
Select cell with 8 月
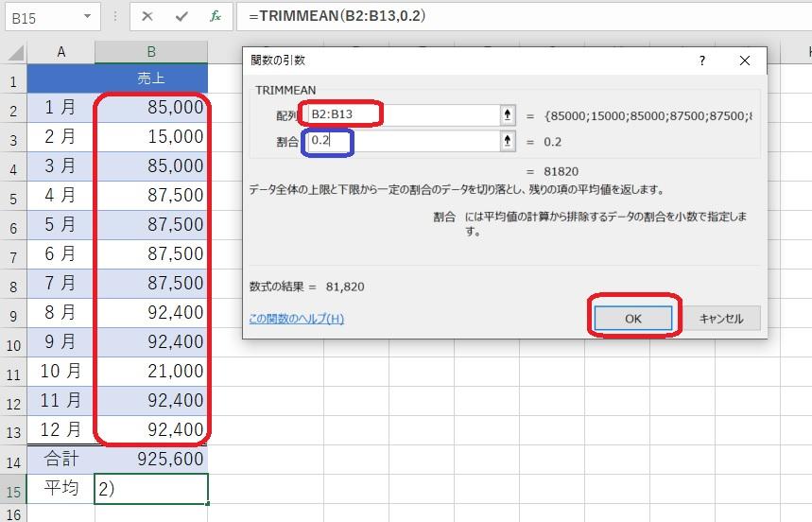[61, 313]
